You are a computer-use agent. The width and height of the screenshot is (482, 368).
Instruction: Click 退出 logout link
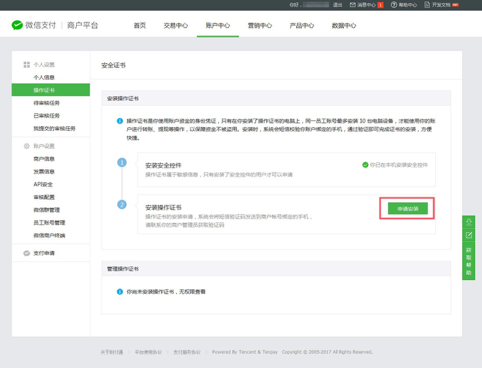pos(338,5)
